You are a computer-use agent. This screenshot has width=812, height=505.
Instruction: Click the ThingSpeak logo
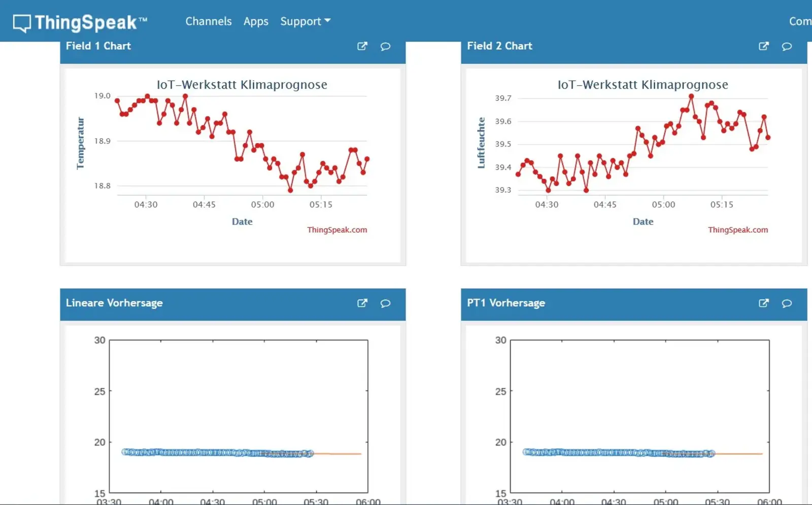pyautogui.click(x=80, y=22)
